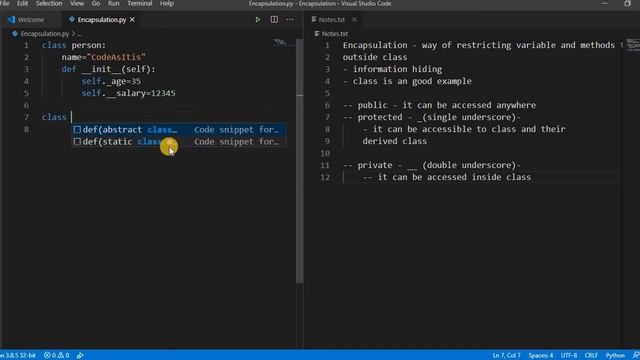Click 'self.__salary=12345' on line 5
640x360 pixels.
[128, 93]
